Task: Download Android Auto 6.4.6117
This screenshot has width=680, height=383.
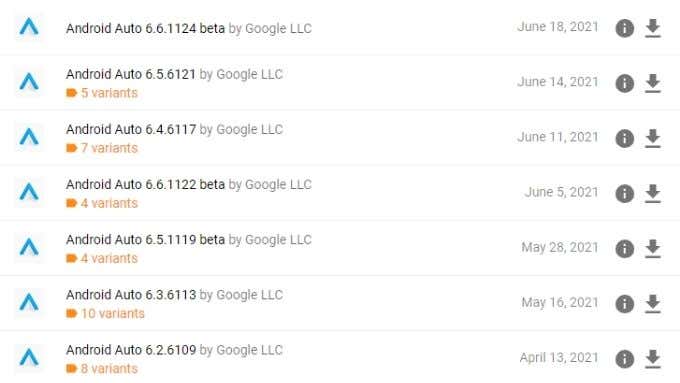Action: pos(653,138)
